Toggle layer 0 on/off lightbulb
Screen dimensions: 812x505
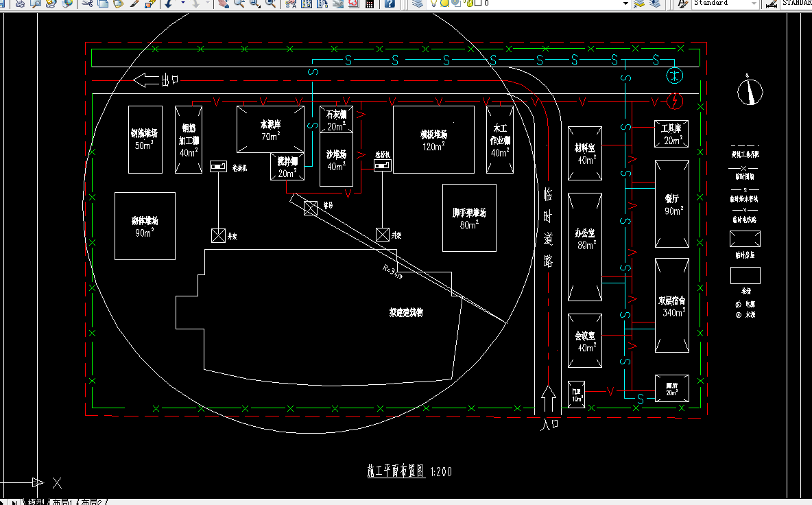coord(433,3)
